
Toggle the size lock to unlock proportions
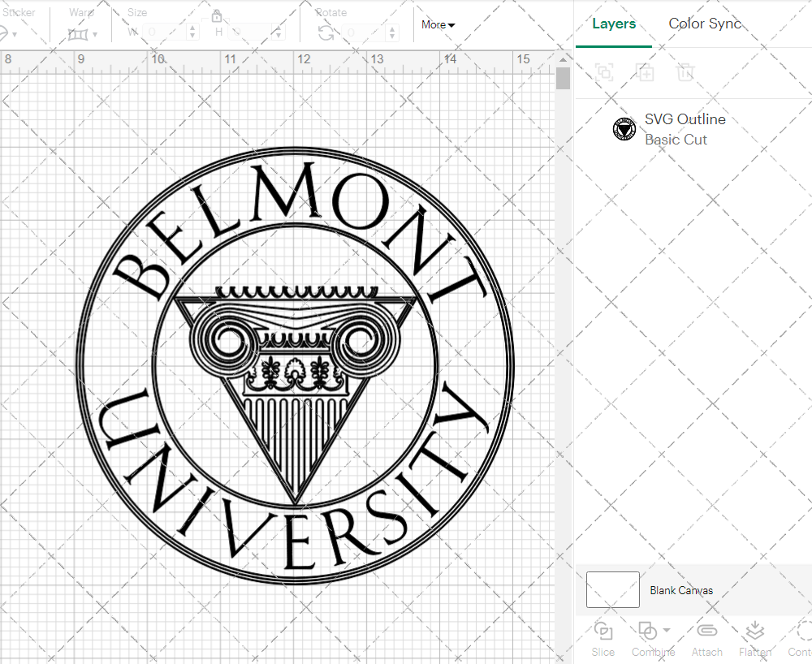217,15
